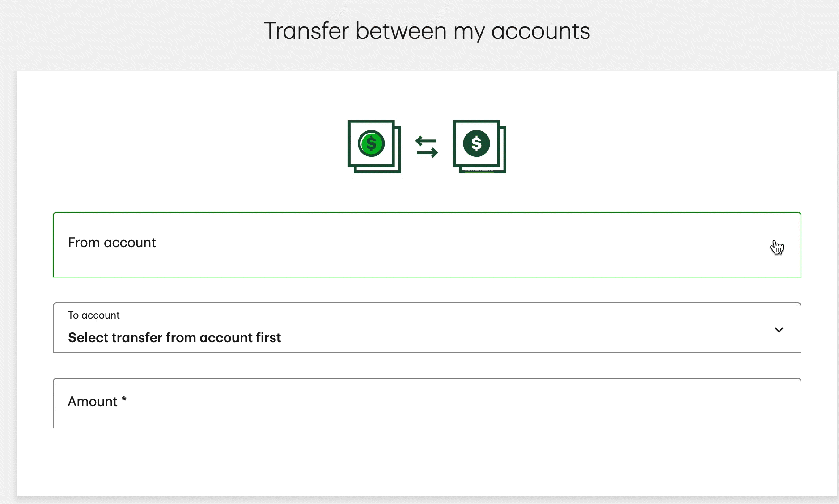The image size is (839, 504).
Task: Click the To account chevron arrow
Action: pyautogui.click(x=779, y=330)
